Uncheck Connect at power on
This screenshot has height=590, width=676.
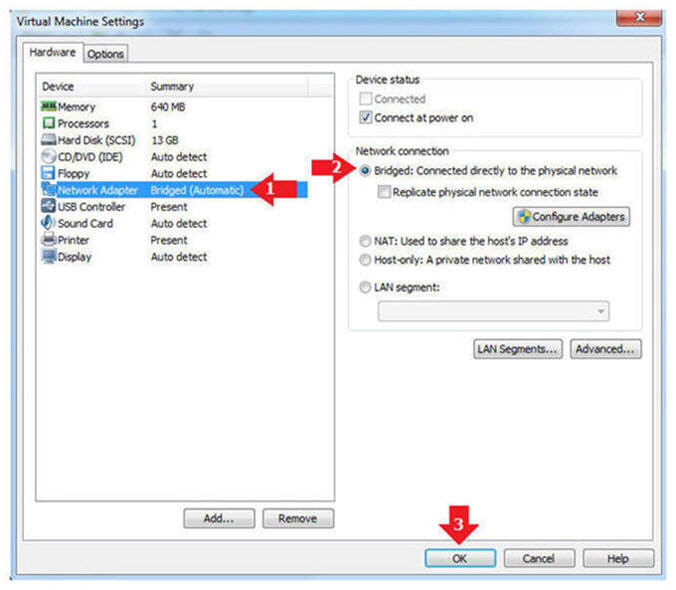[x=366, y=117]
